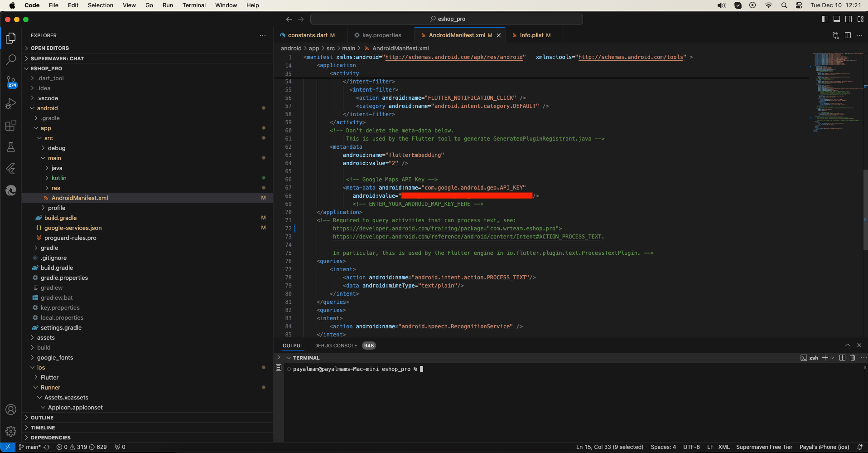Screen dimensions: 868x453
Task: Split the terminal
Action: 842,358
